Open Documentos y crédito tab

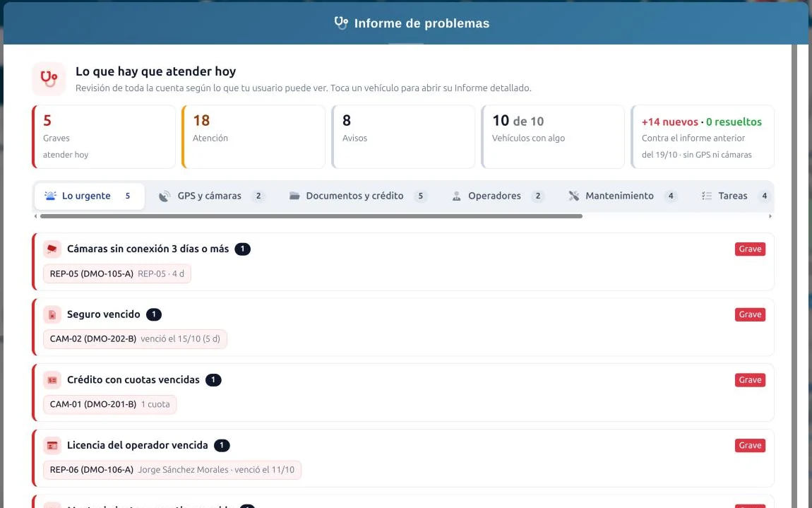pos(358,196)
